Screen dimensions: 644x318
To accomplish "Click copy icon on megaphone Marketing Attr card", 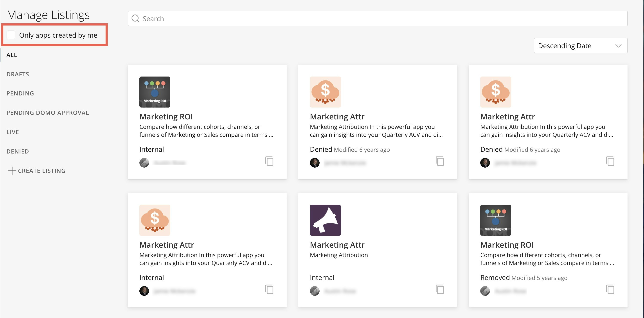I will (440, 289).
